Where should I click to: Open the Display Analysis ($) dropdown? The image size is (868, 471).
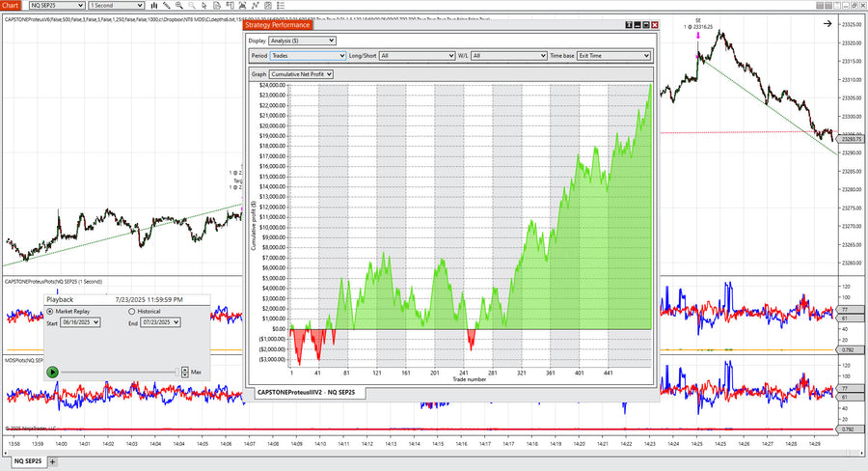click(x=302, y=41)
